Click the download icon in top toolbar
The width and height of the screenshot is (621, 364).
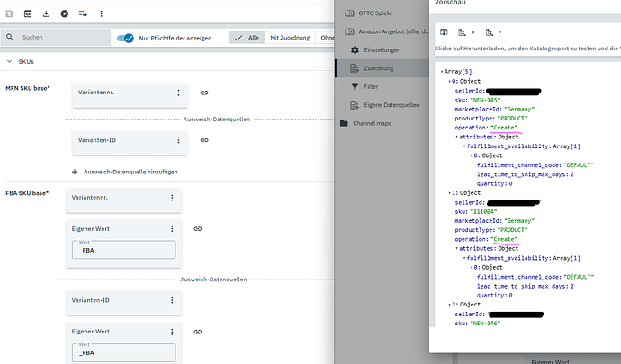tap(46, 13)
